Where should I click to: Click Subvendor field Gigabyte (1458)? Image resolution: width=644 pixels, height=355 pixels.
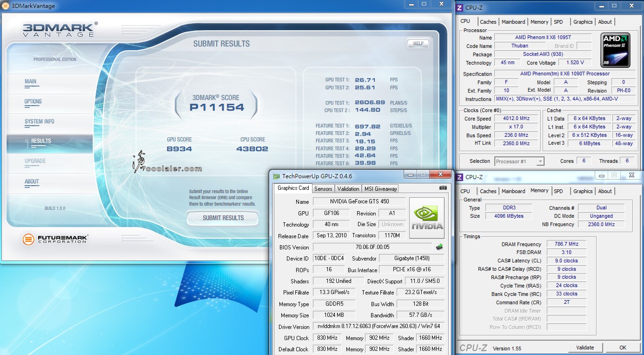pos(412,258)
